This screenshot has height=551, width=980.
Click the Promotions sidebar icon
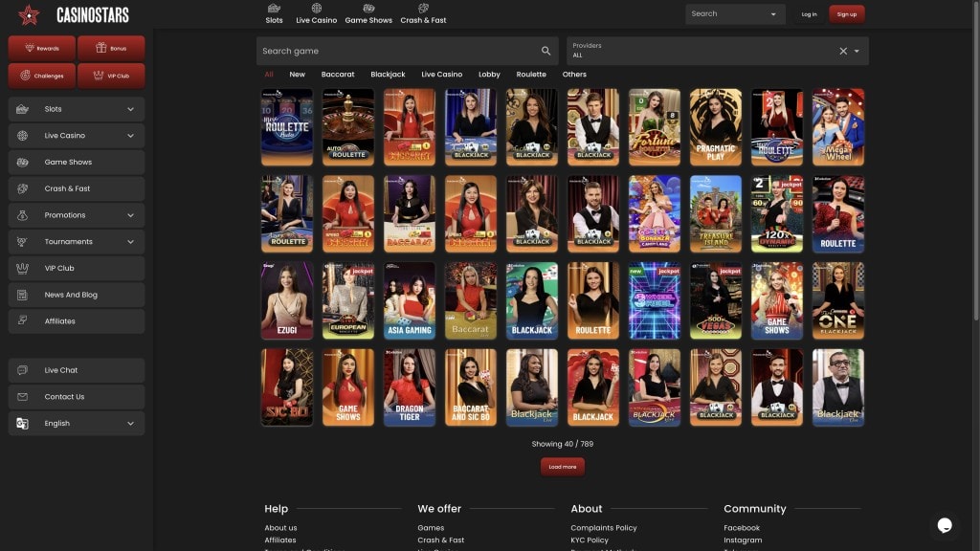tap(23, 215)
